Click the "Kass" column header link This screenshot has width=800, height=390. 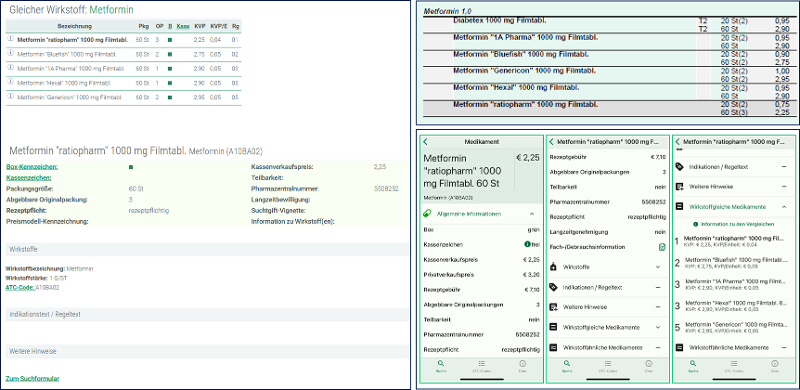point(183,26)
